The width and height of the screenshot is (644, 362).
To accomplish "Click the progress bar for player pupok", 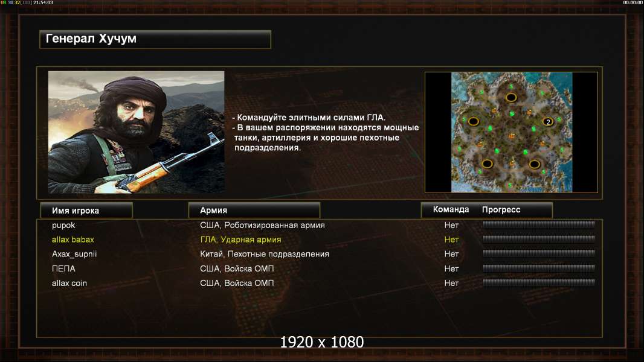I will coord(539,224).
